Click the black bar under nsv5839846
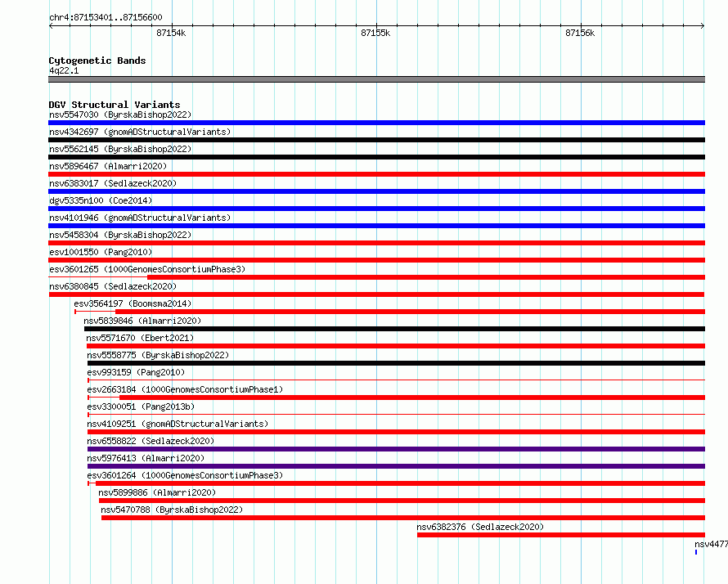This screenshot has width=728, height=584. coord(394,329)
